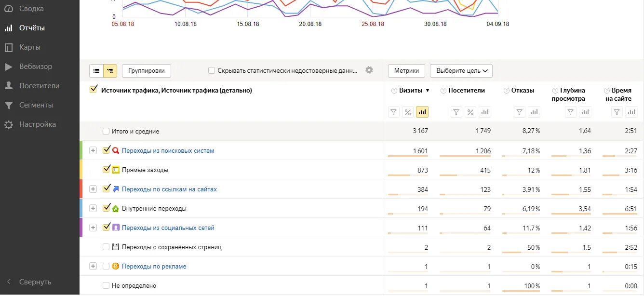644x296 pixels.
Task: Toggle percent display for Посетители column
Action: click(x=470, y=112)
